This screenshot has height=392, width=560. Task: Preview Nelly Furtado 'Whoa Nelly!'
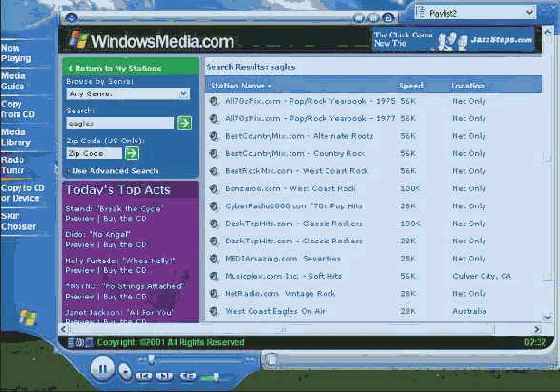click(80, 271)
